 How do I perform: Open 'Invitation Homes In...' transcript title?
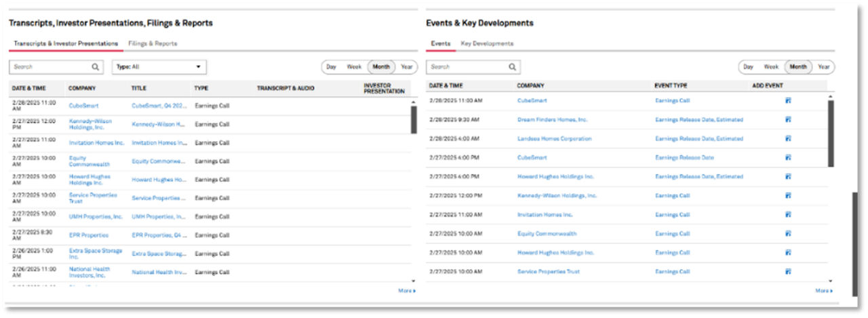coord(158,143)
